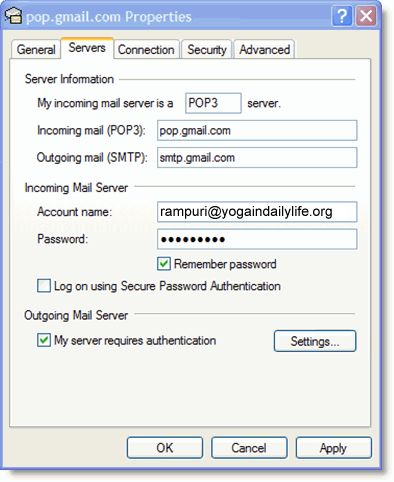Click the Apply button
The height and width of the screenshot is (482, 394).
333,448
